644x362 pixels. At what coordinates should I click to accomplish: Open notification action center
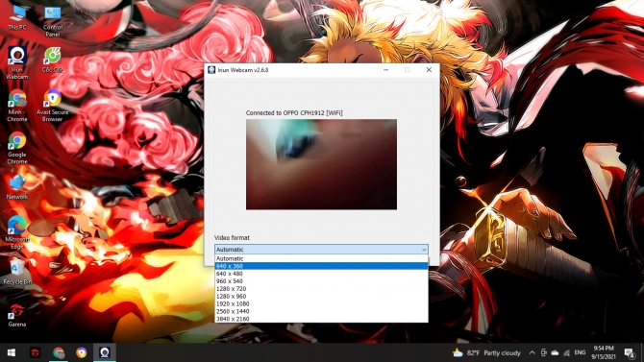coord(630,352)
